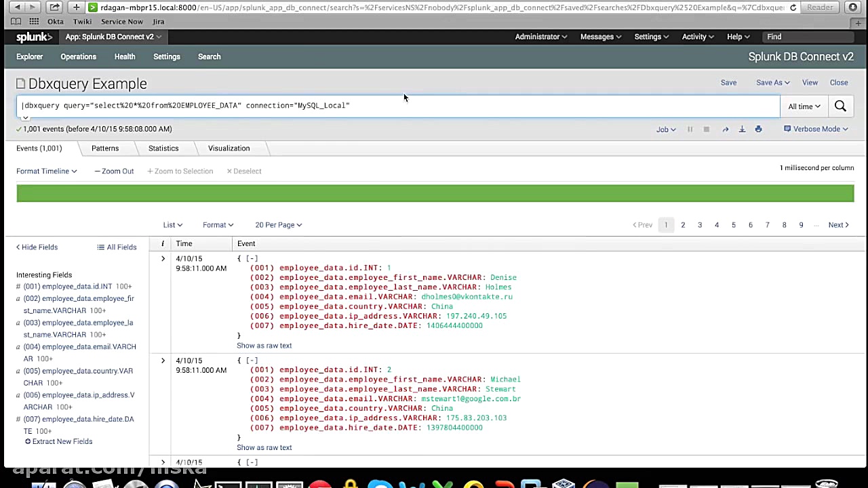Open the Verbose Mode dropdown
This screenshot has height=488, width=868.
(x=816, y=129)
